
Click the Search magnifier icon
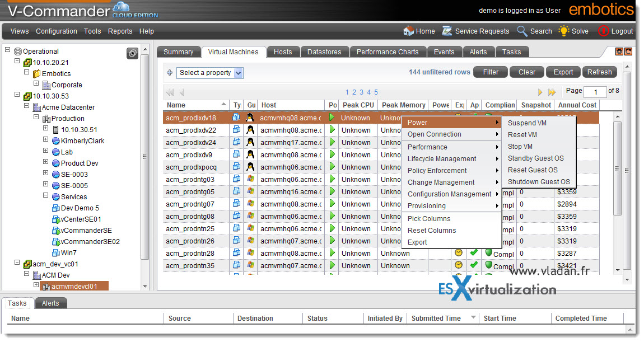pyautogui.click(x=521, y=31)
